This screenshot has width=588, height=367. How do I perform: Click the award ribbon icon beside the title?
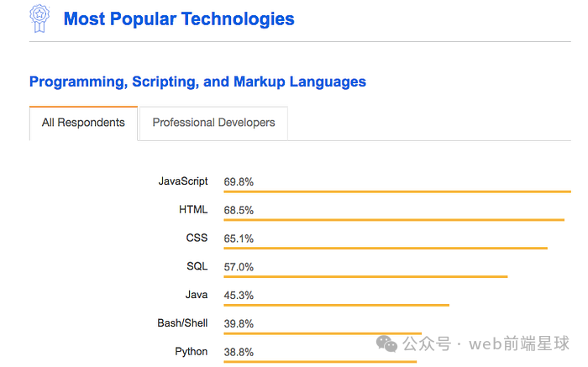point(39,18)
